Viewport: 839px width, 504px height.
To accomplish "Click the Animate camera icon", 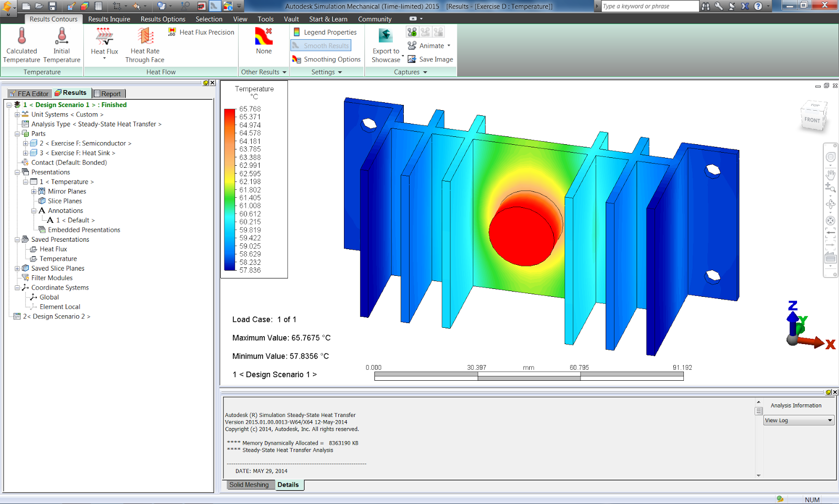I will click(412, 46).
